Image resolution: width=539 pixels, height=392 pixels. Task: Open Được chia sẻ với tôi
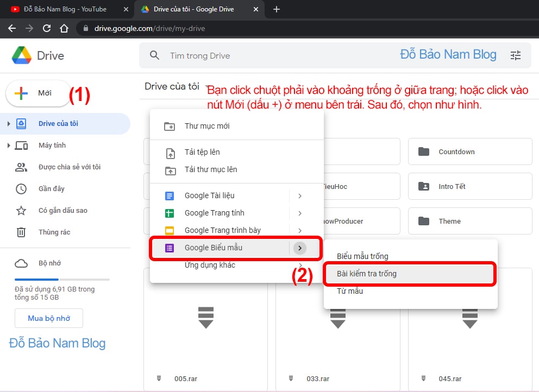pyautogui.click(x=65, y=167)
